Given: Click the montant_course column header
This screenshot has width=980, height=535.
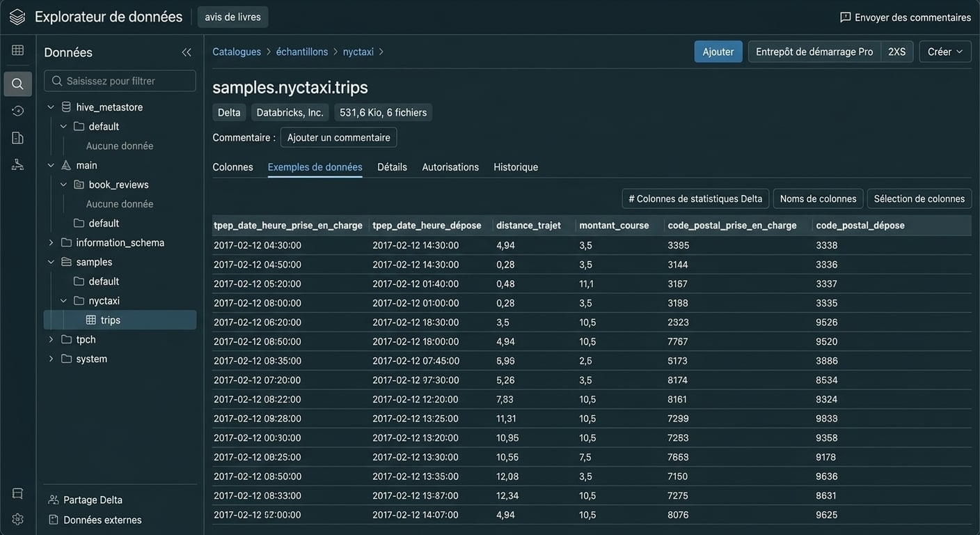Looking at the screenshot, I should click(614, 225).
